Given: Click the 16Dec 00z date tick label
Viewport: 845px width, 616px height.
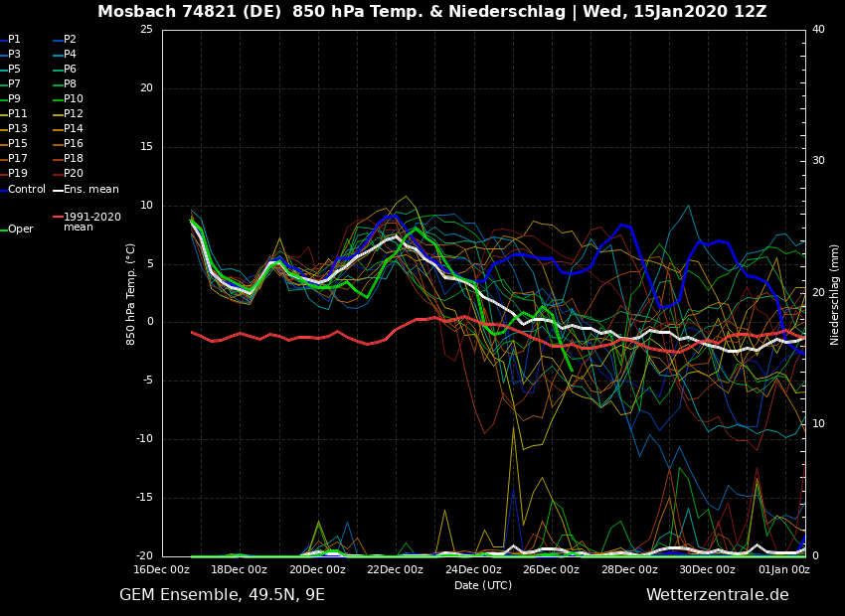Looking at the screenshot, I should pos(161,570).
